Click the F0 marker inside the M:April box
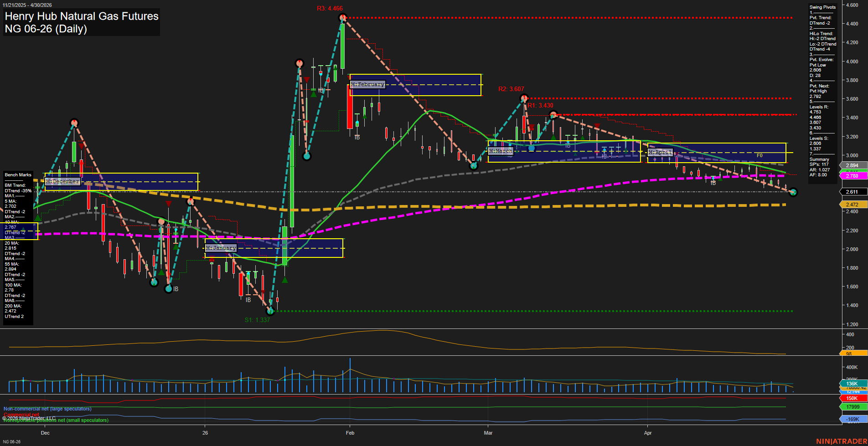This screenshot has width=868, height=446. 759,155
